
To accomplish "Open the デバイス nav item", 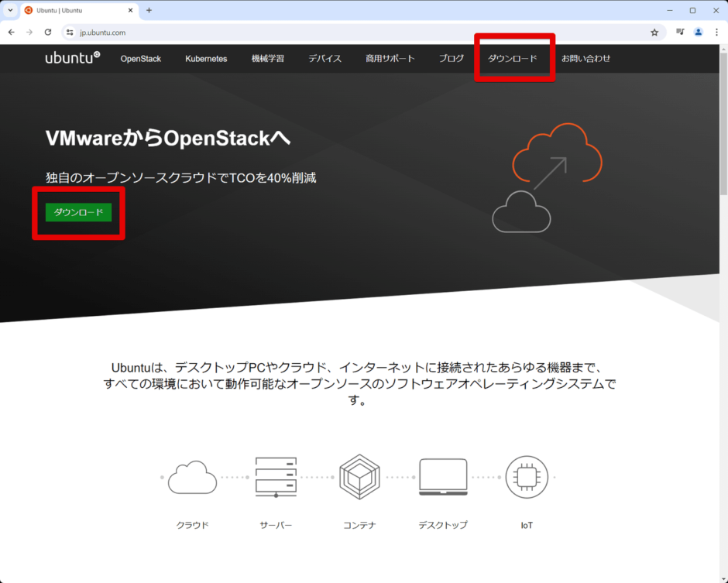I will coord(325,59).
